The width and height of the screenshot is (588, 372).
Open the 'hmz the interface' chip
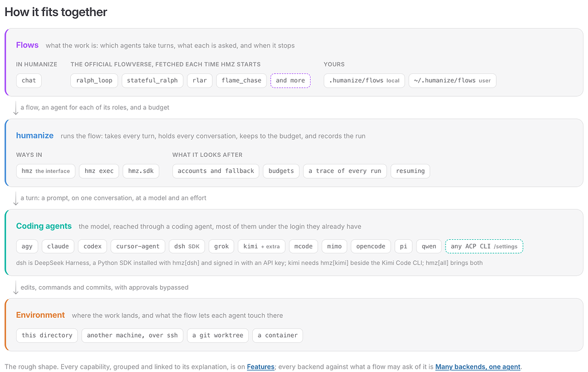pyautogui.click(x=46, y=171)
